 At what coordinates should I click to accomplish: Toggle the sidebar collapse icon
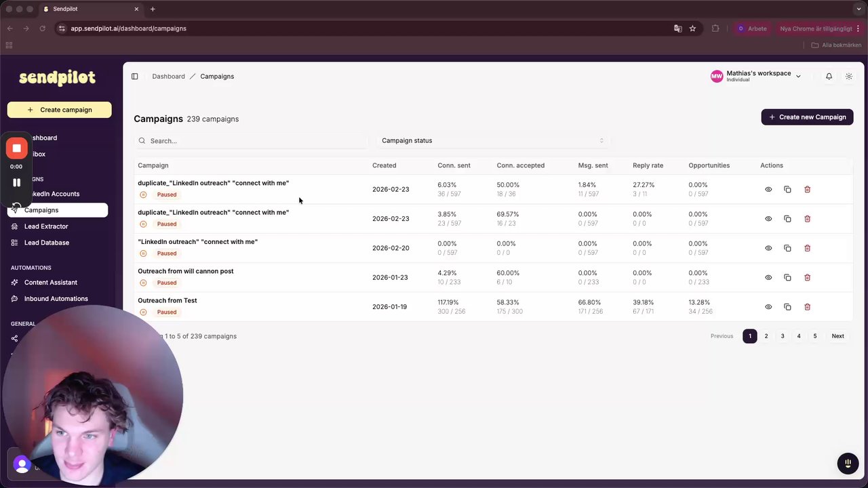pos(134,77)
